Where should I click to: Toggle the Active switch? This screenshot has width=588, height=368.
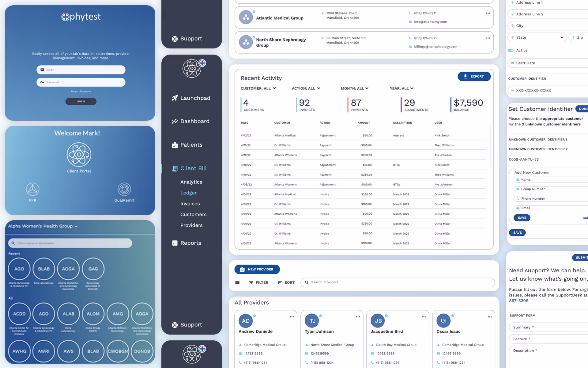pyautogui.click(x=511, y=50)
